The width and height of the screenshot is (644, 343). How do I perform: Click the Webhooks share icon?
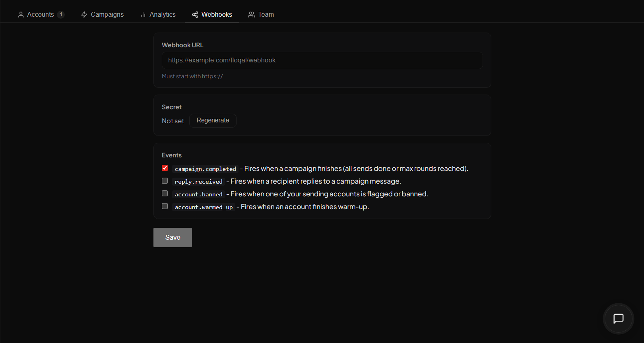coord(195,15)
